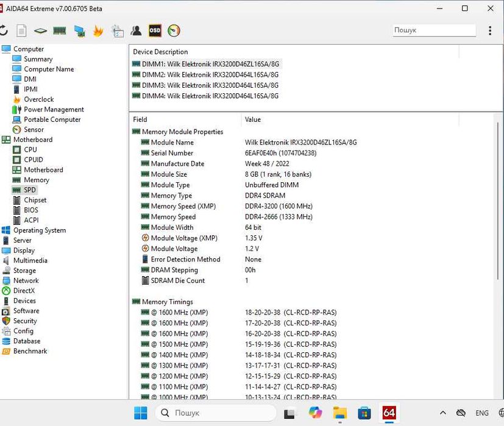Screen dimensions: 504x426
Task: Open Power Management page
Action: [x=54, y=109]
